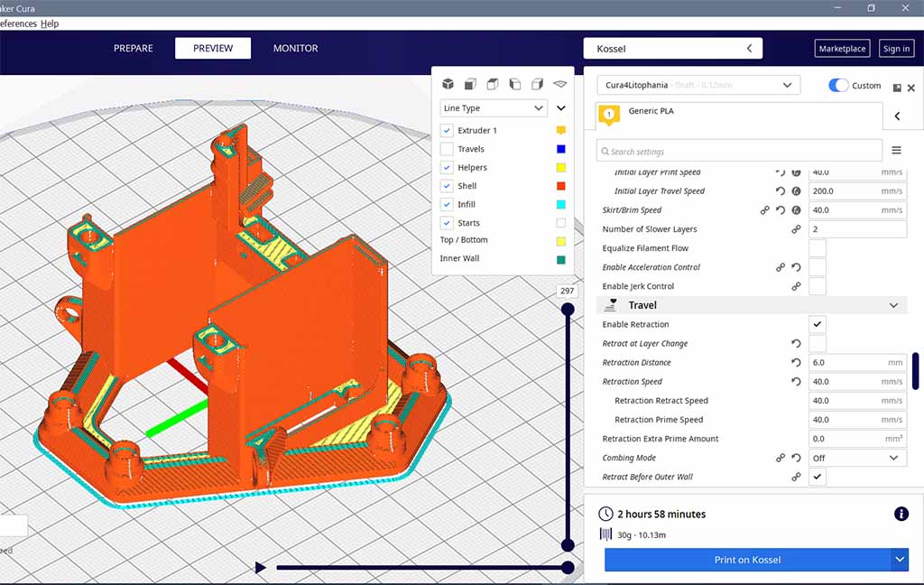This screenshot has width=924, height=585.
Task: Click the Generic PLA extruder 1 icon
Action: [609, 115]
